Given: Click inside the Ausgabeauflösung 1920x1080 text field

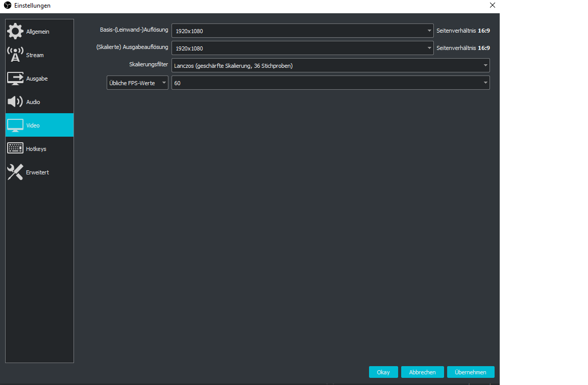Looking at the screenshot, I should click(x=296, y=48).
